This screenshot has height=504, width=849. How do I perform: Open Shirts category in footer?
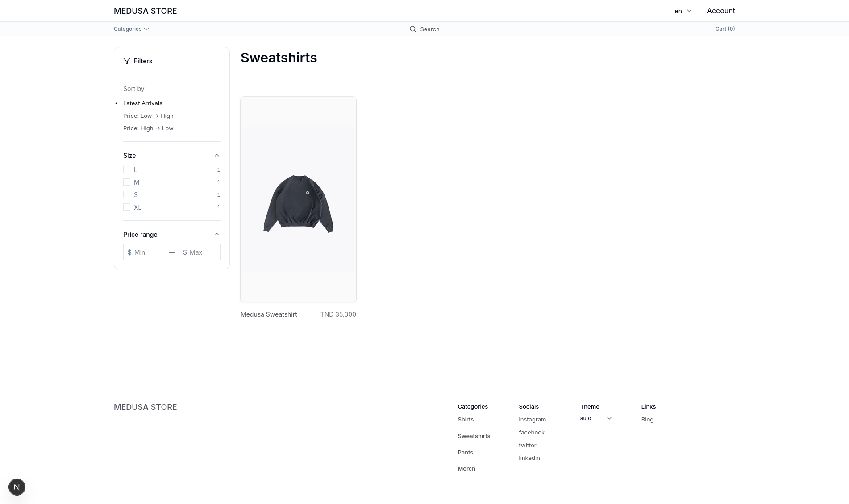(x=466, y=420)
